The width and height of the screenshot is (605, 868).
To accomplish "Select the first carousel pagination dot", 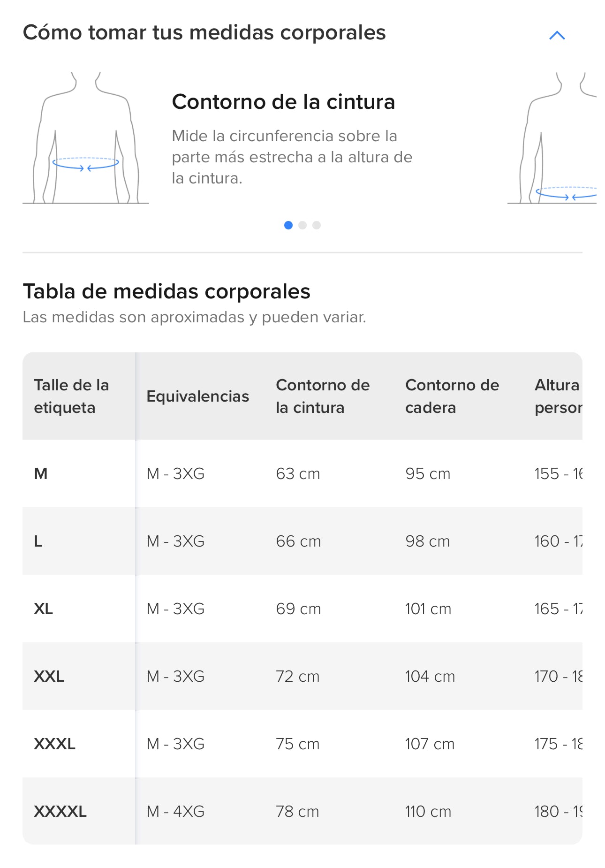I will (288, 225).
